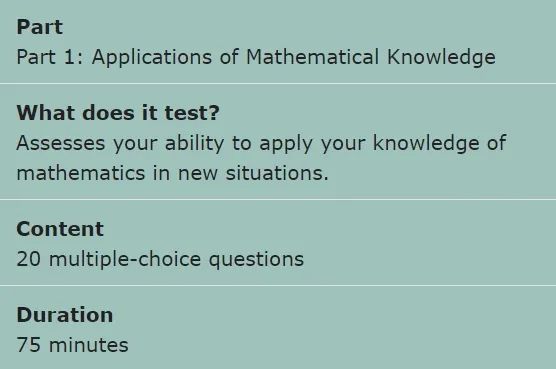Click the 'Part 1: Applications of Mathematical Knowledge' text
Screen dimensions: 556x369
[x=256, y=57]
